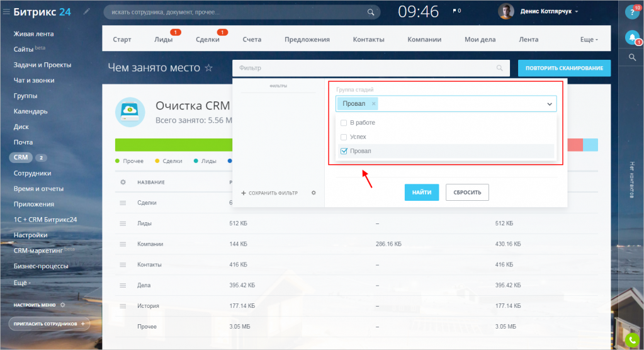This screenshot has height=350, width=644.
Task: Open the row menu icon for Сделки
Action: coord(123,203)
